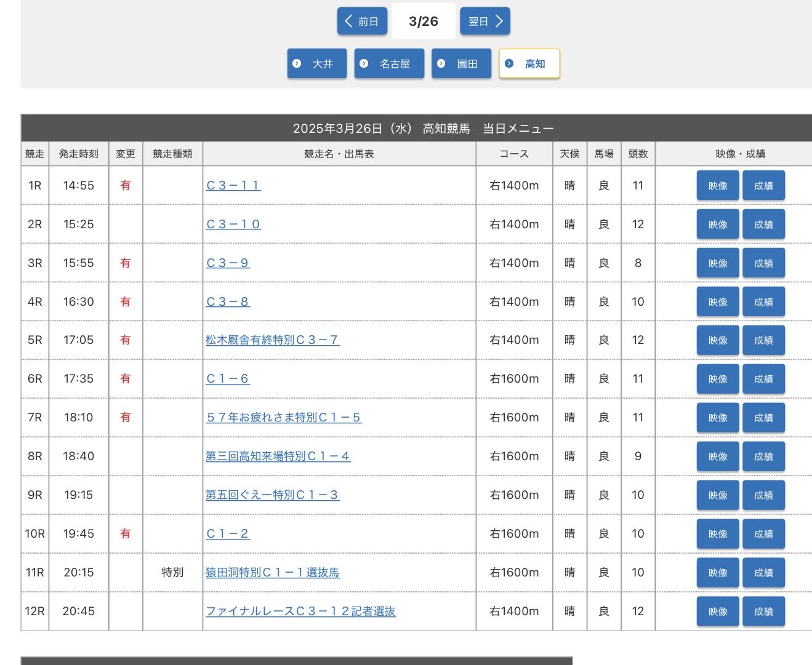Screen dimensions: 812x665
Task: Watch the 2R race video (映像)
Action: pyautogui.click(x=718, y=224)
